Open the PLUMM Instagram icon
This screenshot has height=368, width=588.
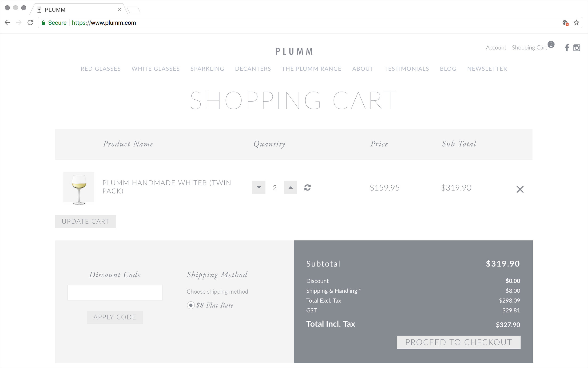point(576,48)
